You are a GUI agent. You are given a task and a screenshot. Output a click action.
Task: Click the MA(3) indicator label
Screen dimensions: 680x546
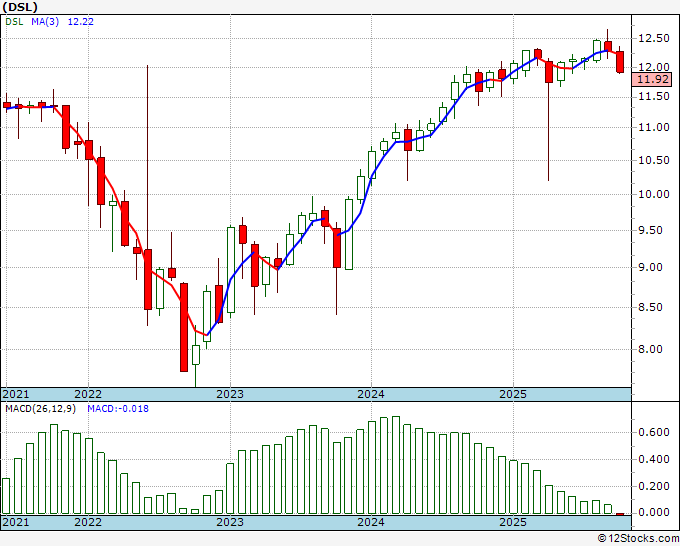[x=45, y=21]
